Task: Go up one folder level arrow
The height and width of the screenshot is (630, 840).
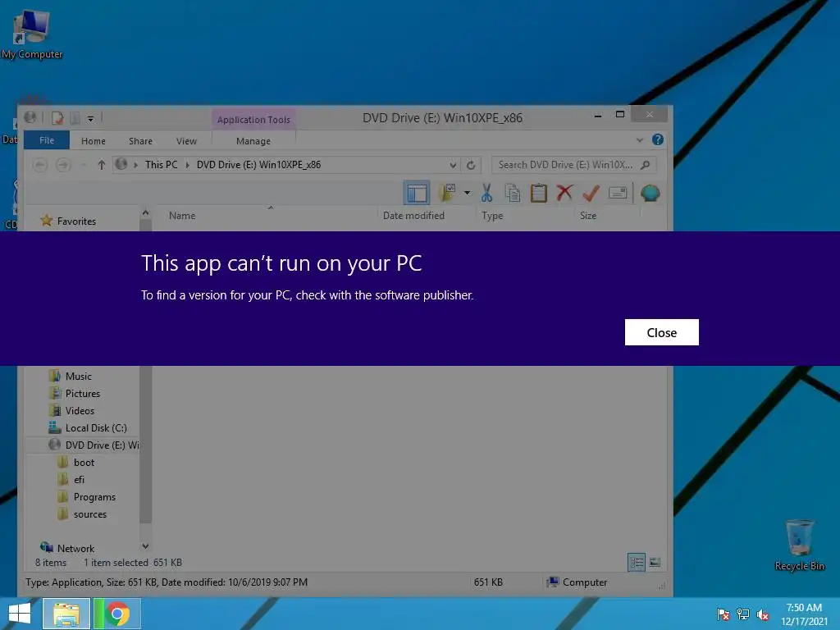Action: [101, 165]
